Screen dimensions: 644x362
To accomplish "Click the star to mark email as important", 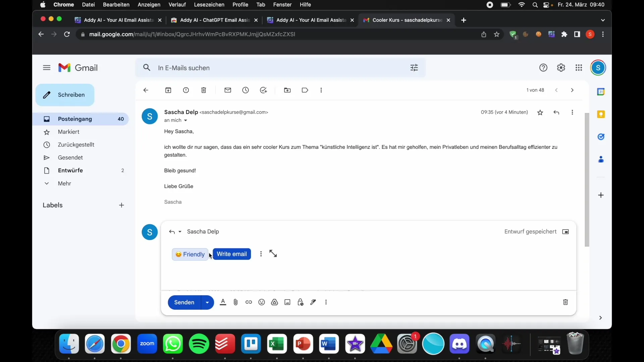I will coord(540,112).
